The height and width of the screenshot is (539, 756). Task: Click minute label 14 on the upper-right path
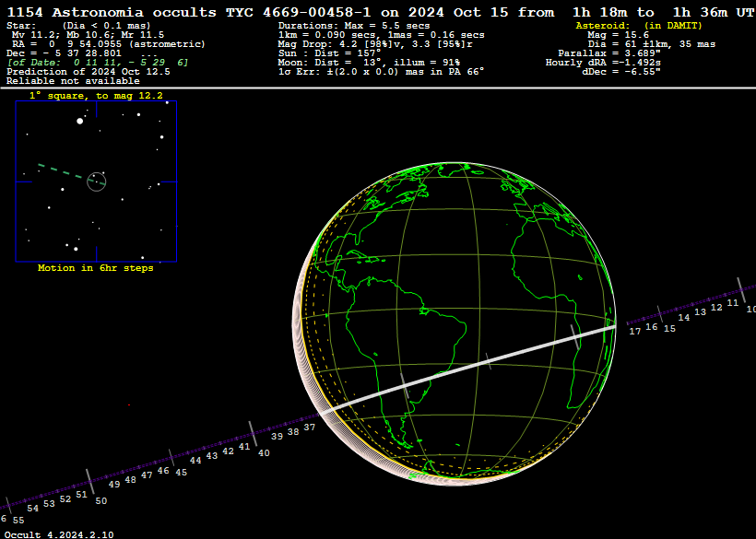point(684,318)
